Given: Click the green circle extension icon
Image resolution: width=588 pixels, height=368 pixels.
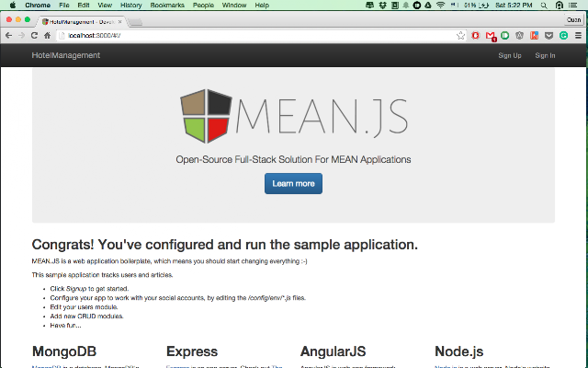Looking at the screenshot, I should (504, 35).
